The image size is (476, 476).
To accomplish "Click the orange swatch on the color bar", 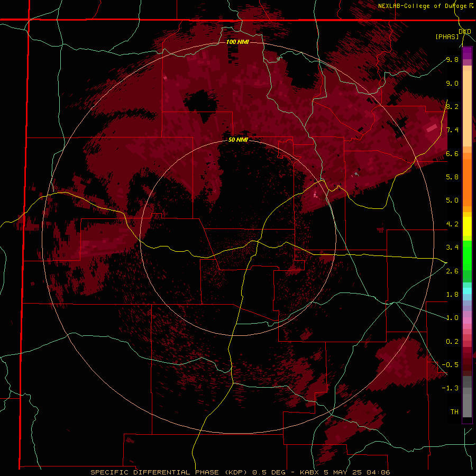I will [467, 182].
